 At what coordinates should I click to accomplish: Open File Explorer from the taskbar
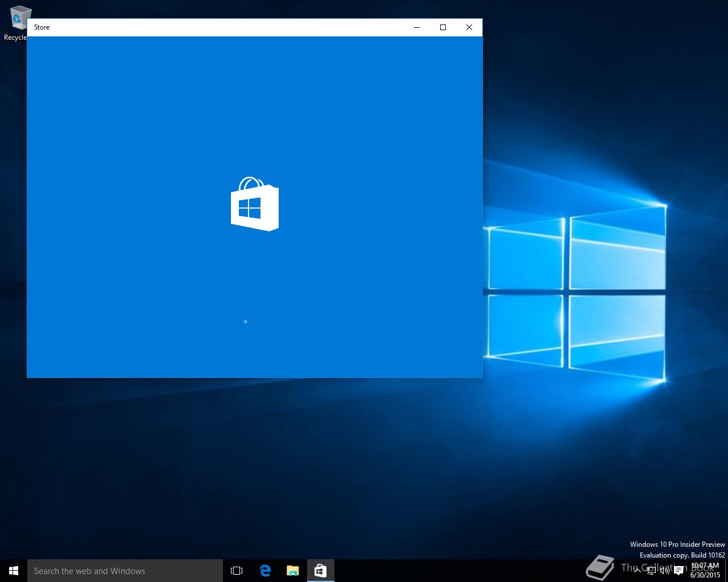292,571
